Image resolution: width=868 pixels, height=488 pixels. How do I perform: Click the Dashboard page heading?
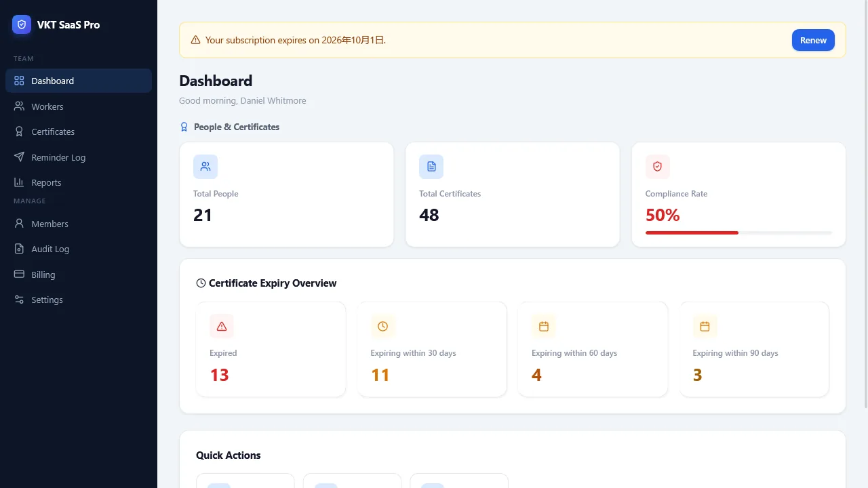216,81
